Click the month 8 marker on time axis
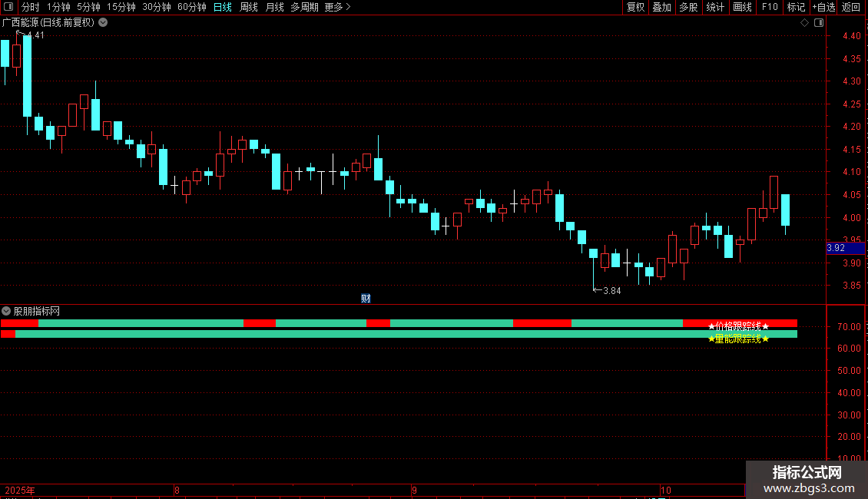The height and width of the screenshot is (499, 868). click(177, 491)
